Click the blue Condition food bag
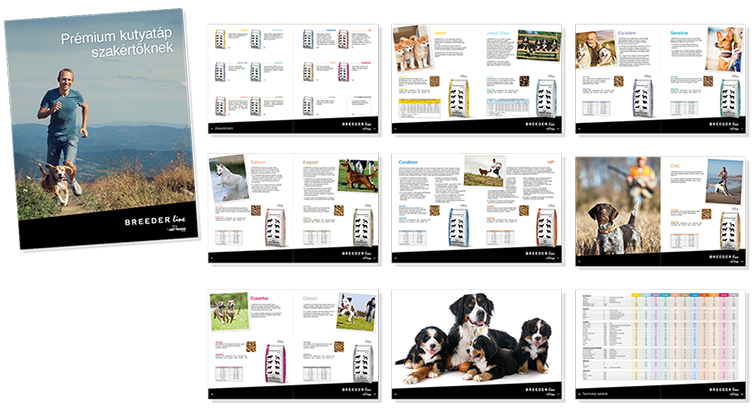756x418 pixels. (x=459, y=228)
